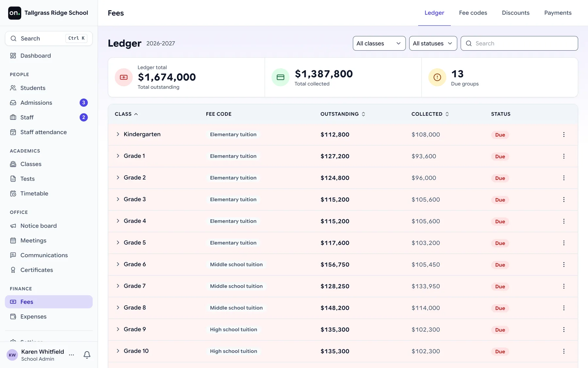Go to Dashboard in sidebar

point(49,56)
